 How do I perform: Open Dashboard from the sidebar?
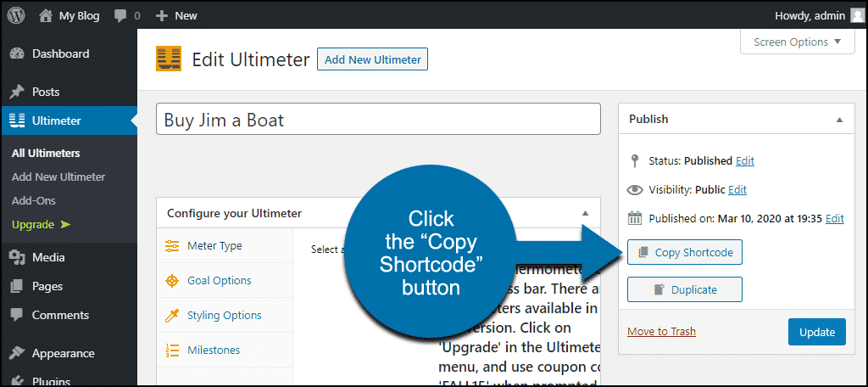(x=59, y=53)
